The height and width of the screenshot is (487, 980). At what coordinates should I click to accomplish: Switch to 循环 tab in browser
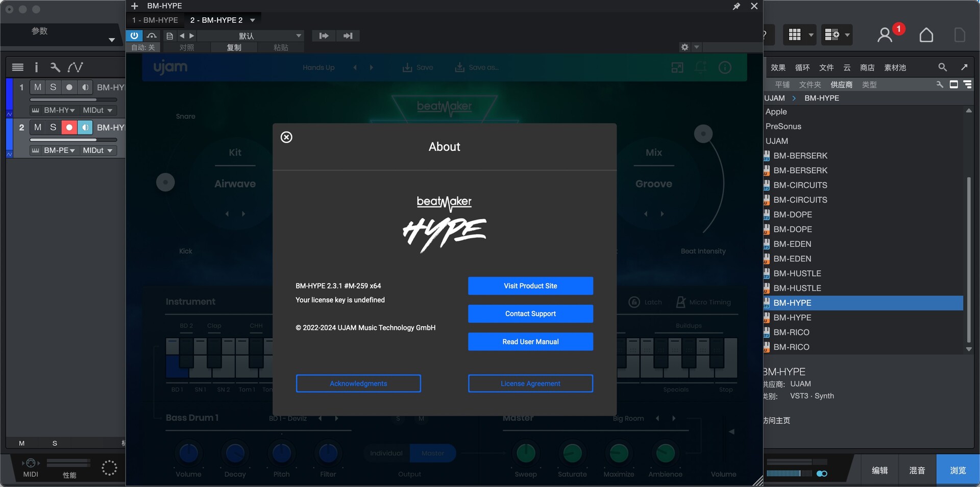[x=802, y=67]
